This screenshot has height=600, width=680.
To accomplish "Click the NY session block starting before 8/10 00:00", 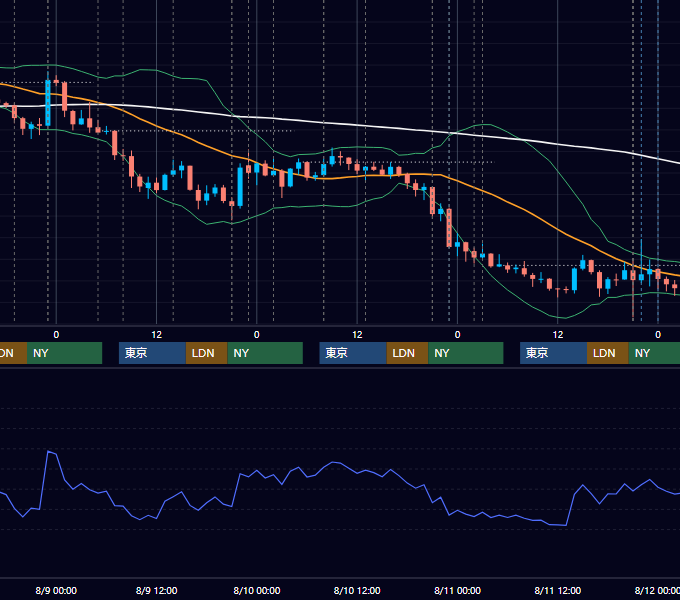I will 265,353.
